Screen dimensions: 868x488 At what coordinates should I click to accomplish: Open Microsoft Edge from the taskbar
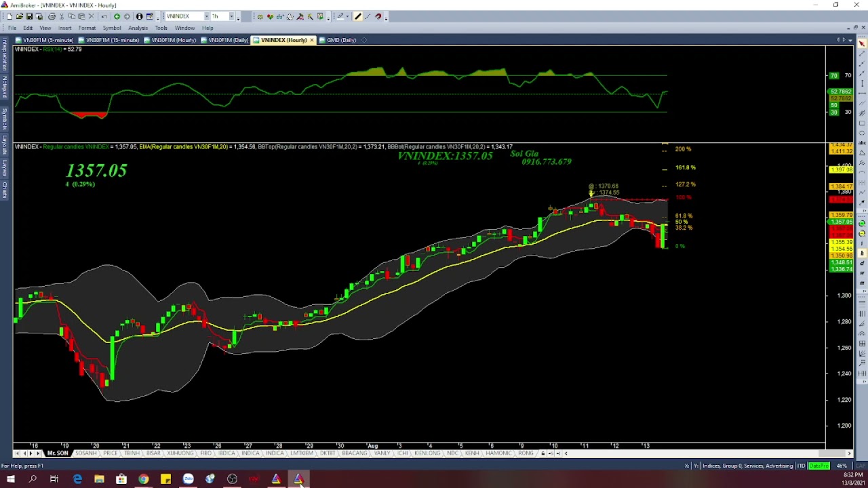pyautogui.click(x=77, y=479)
